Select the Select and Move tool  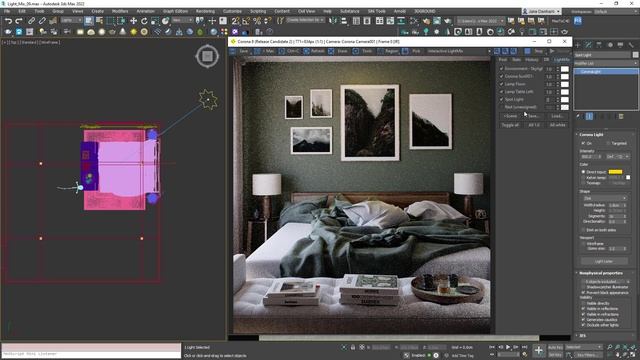133,21
